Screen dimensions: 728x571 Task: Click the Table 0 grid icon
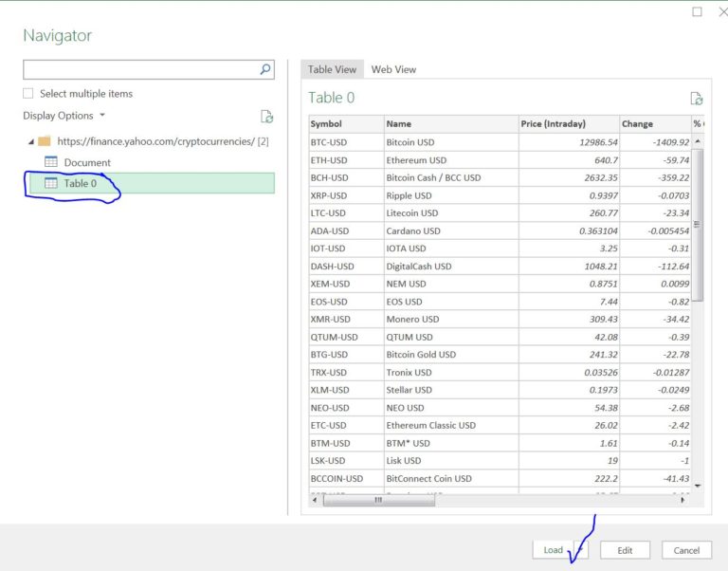[x=51, y=183]
